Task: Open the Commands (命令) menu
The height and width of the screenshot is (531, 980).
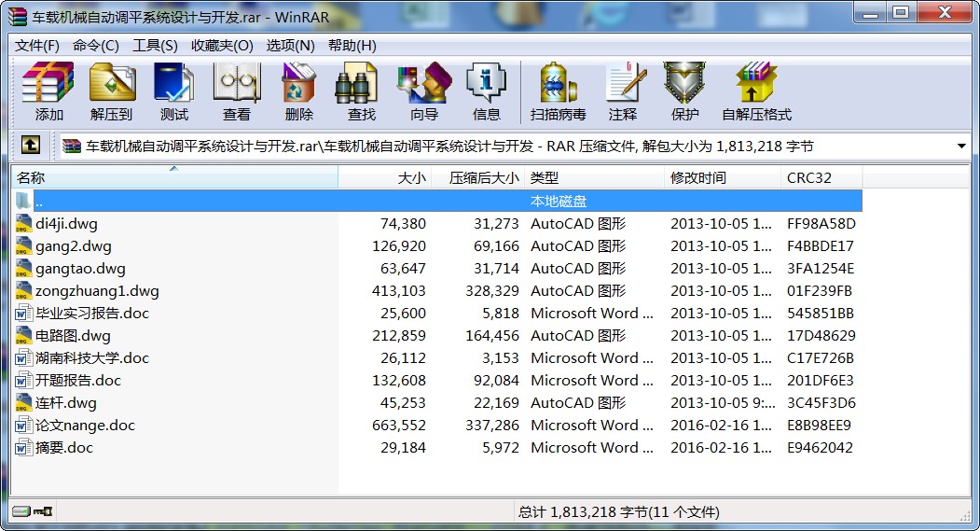Action: 96,46
